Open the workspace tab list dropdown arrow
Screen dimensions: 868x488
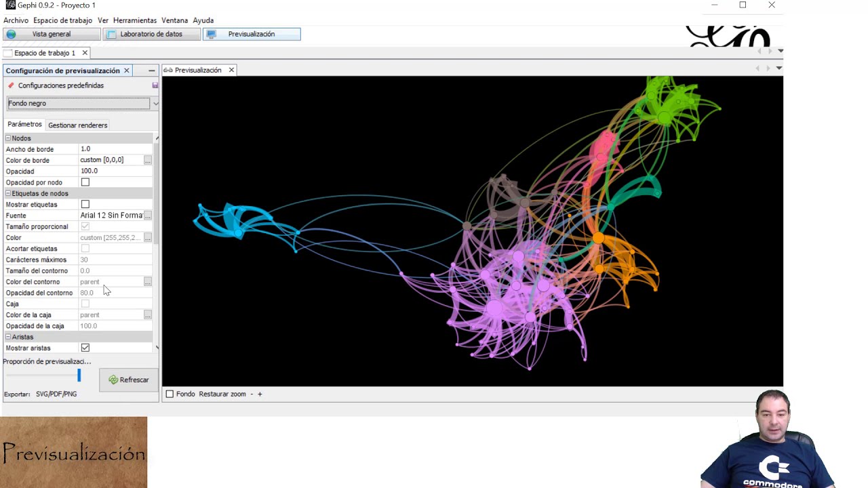click(x=781, y=51)
